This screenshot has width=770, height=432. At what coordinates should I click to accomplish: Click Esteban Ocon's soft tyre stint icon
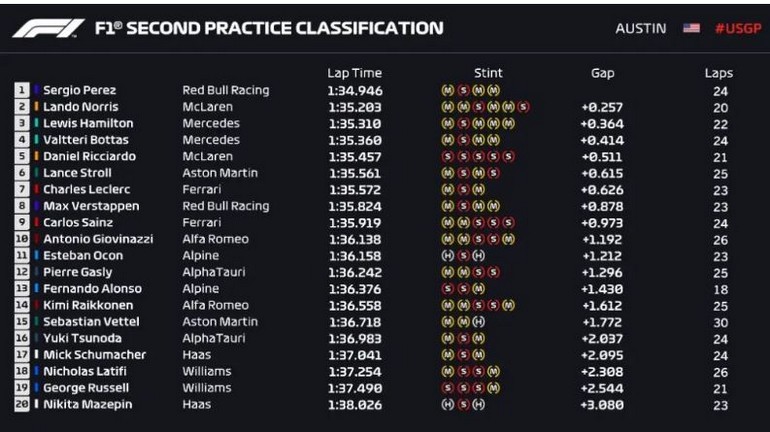click(x=462, y=256)
